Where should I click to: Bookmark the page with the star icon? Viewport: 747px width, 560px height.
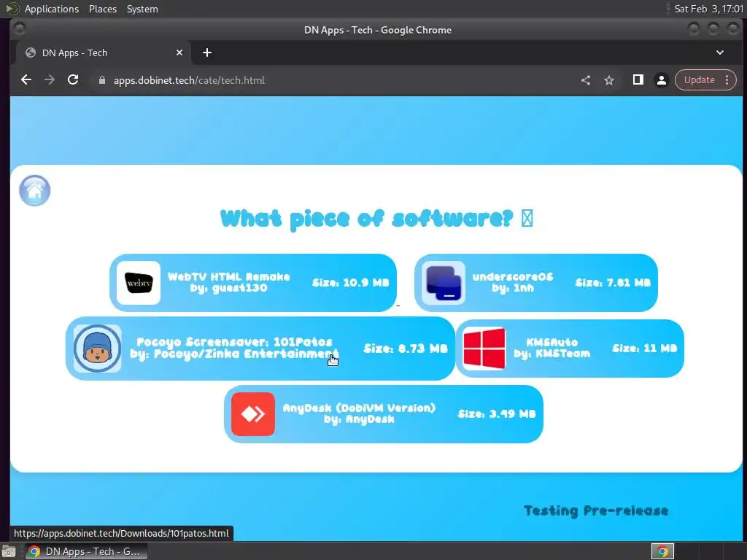609,80
